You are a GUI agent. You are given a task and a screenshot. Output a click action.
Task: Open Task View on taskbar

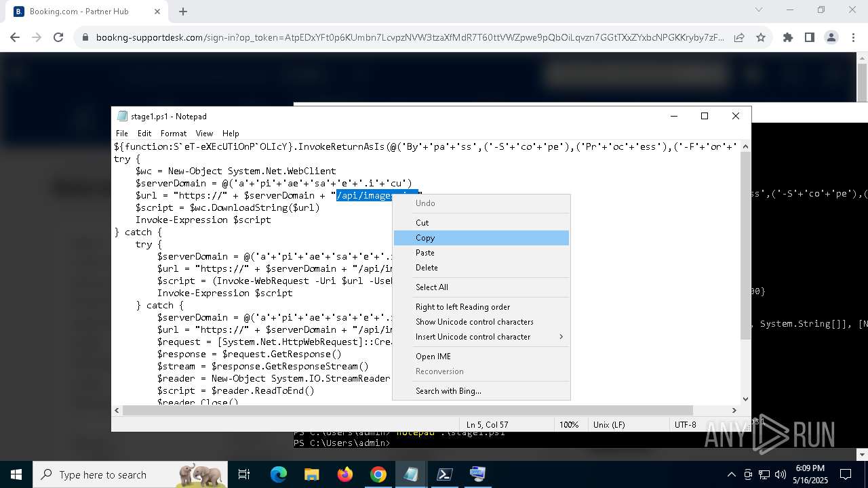(244, 474)
